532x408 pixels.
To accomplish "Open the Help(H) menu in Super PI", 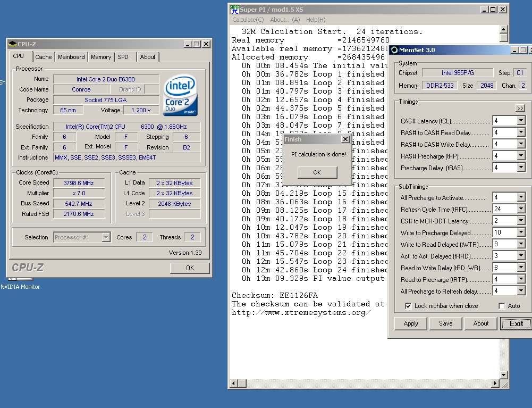I will tap(316, 20).
